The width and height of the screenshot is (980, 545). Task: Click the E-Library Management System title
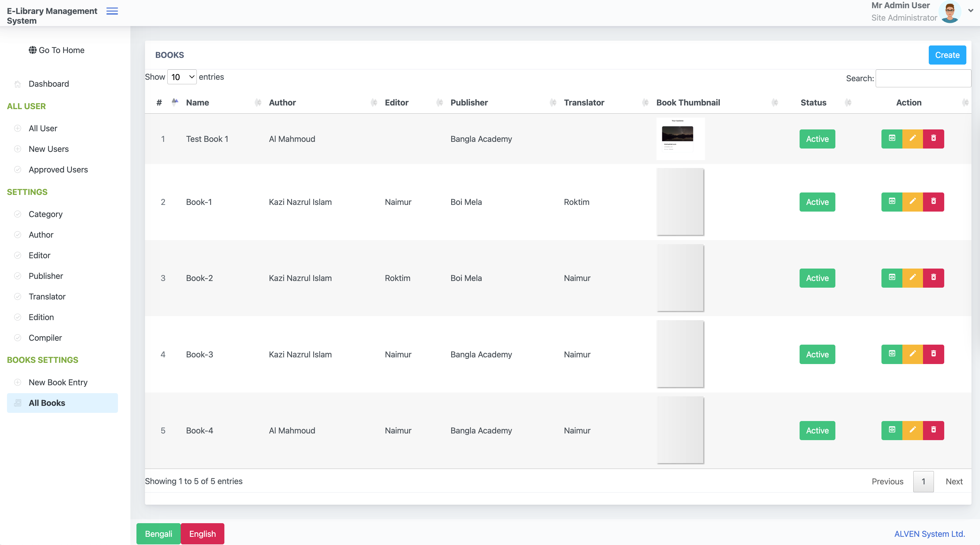pyautogui.click(x=52, y=16)
